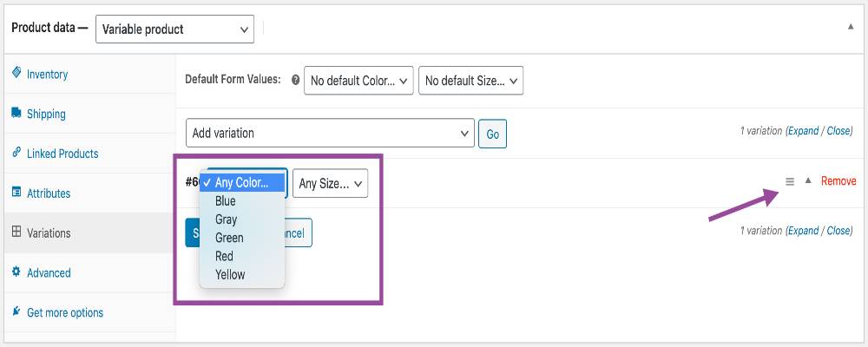Click the Shipping truck icon
The image size is (868, 347).
[x=16, y=114]
